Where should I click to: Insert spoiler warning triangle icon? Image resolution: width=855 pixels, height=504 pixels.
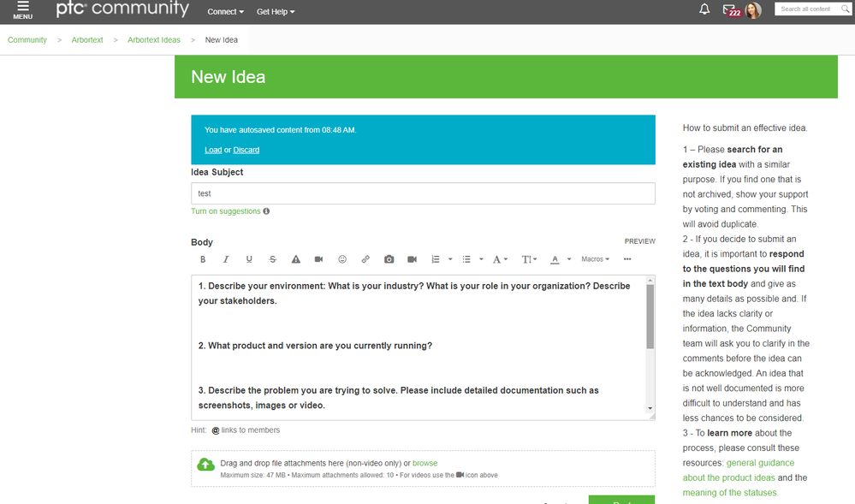coord(295,259)
